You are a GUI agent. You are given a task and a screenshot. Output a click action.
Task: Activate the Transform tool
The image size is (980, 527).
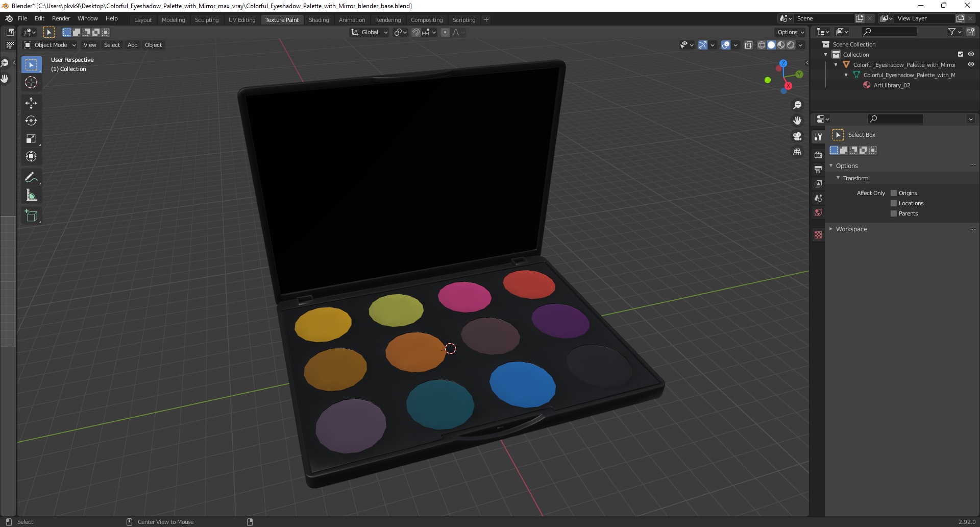31,157
